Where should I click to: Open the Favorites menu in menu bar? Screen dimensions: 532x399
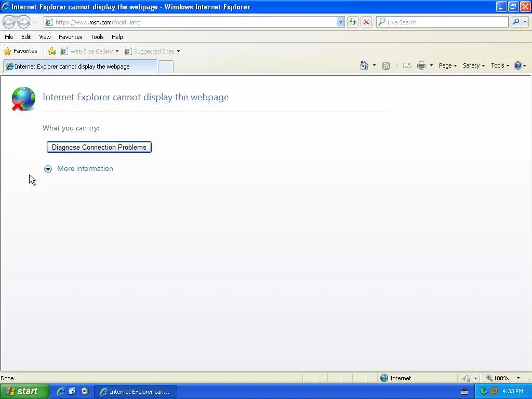pos(71,37)
